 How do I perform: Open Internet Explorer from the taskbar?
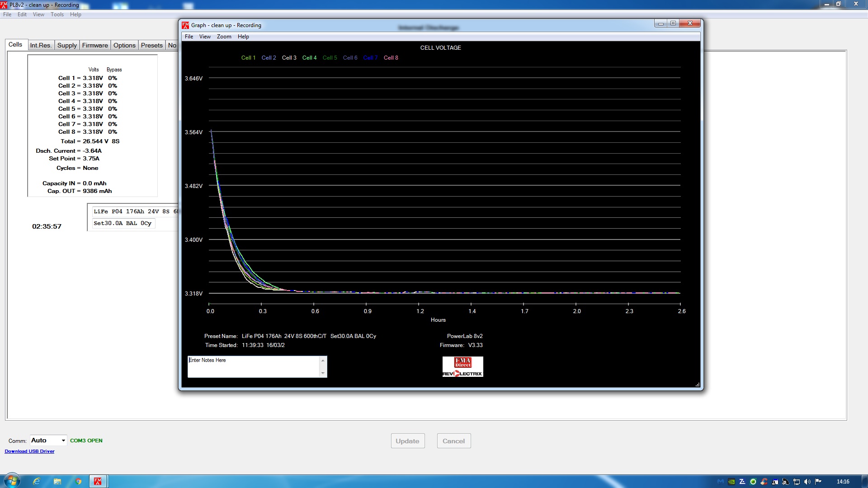pos(37,481)
